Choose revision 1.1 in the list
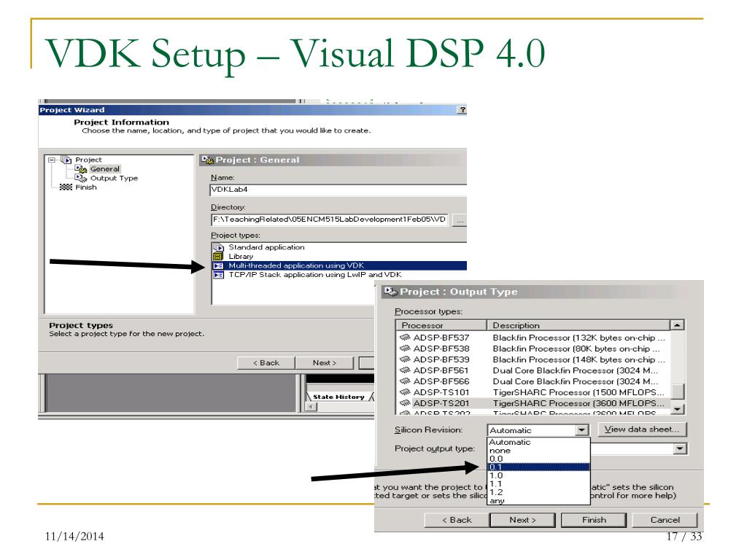747x560 pixels. coord(539,484)
